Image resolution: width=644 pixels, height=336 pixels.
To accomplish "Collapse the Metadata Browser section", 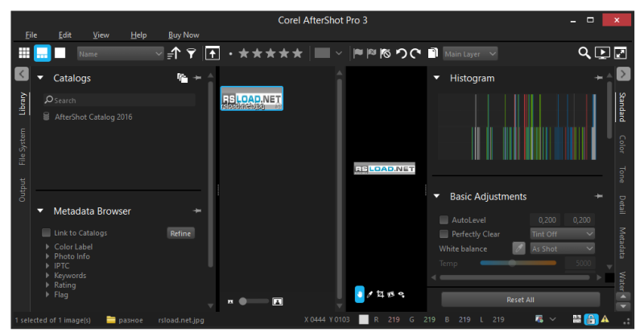I will (x=40, y=211).
